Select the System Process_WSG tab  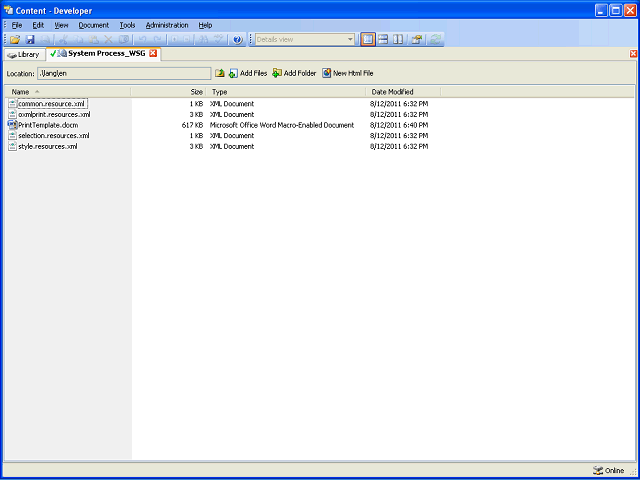click(102, 53)
